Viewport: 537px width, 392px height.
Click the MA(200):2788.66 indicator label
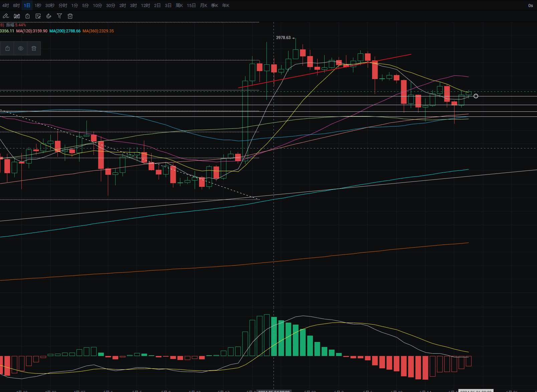click(65, 31)
